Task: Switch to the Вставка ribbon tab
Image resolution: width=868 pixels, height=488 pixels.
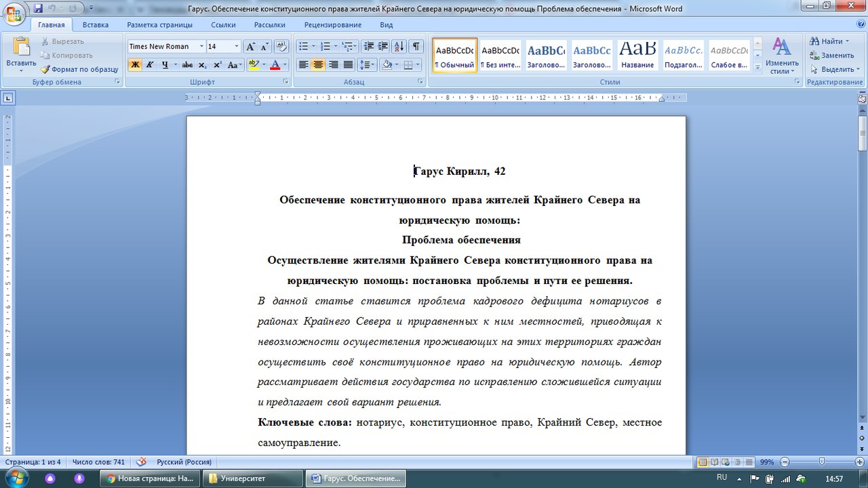Action: click(96, 25)
